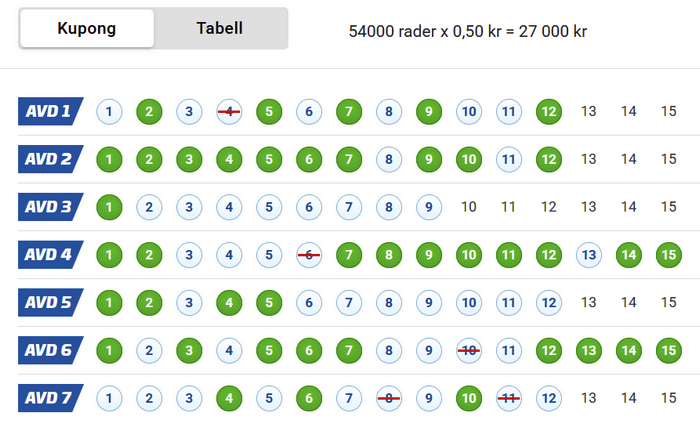Deselect horse 15 in AVD 4

coord(669,255)
